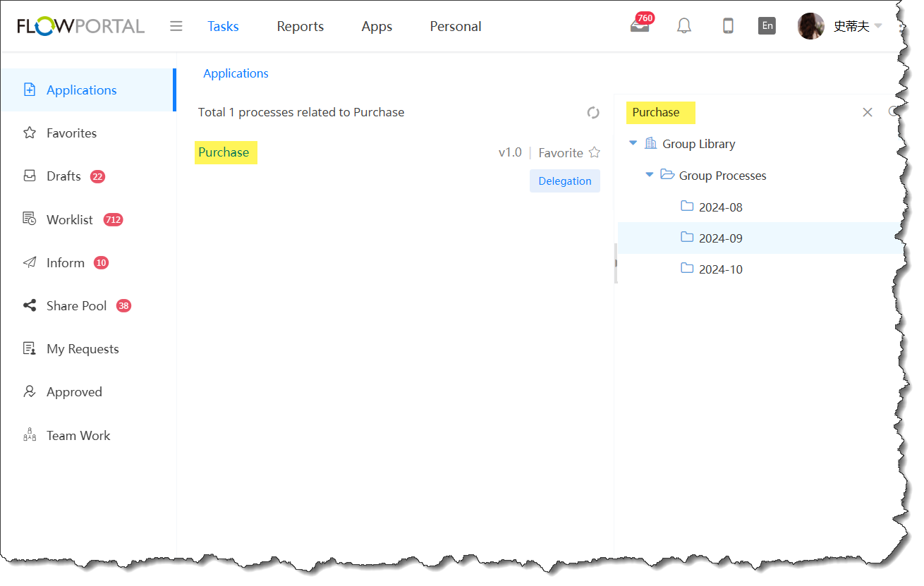
Task: Open the inbox messages icon with 760 badge
Action: [640, 26]
